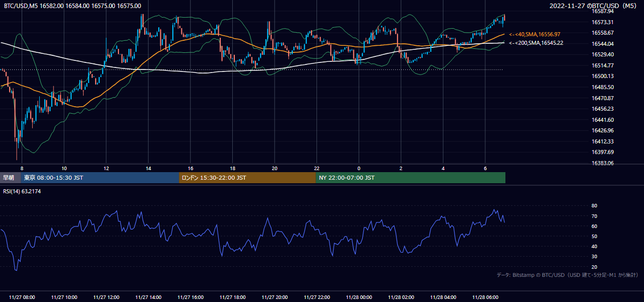Viewport: 644px width, 302px height.
Task: Click the chart title dated 2022-11-27
Action: tap(594, 6)
